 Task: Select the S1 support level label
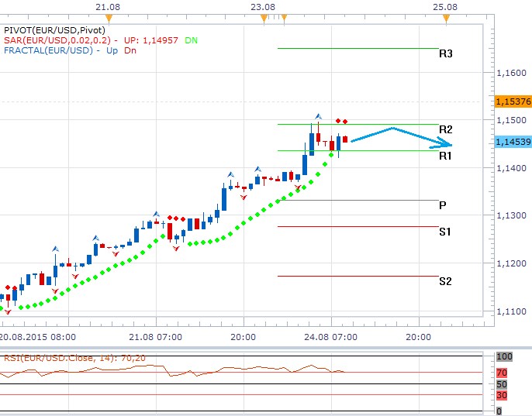click(x=445, y=232)
